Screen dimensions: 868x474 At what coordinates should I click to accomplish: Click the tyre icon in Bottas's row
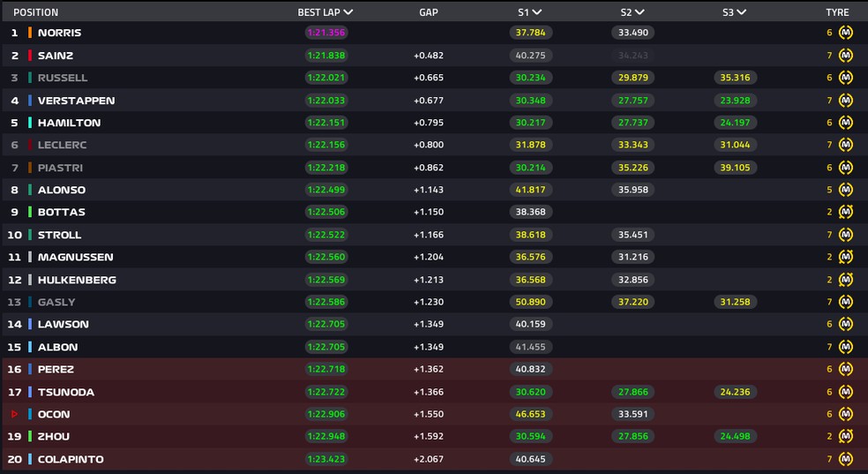coord(845,212)
